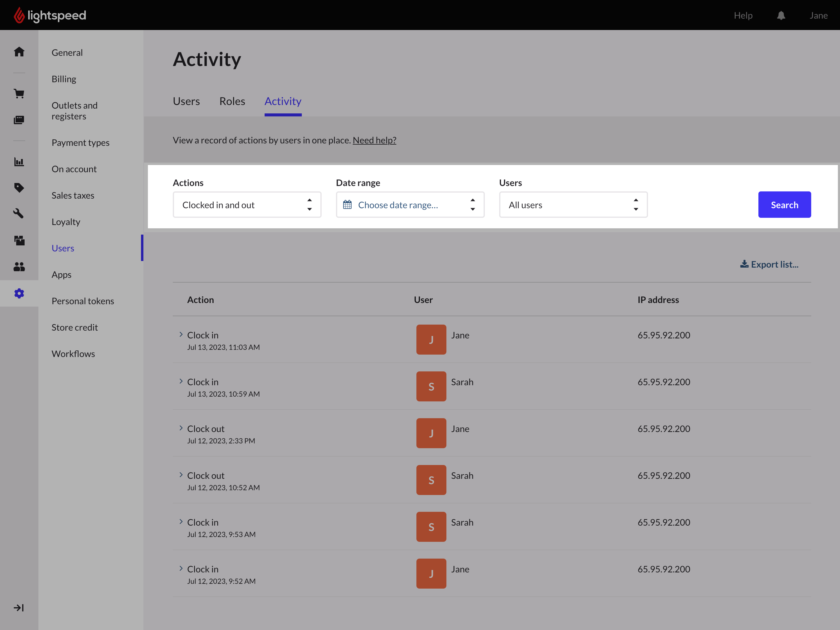Open Workflows settings
840x630 pixels.
[73, 353]
